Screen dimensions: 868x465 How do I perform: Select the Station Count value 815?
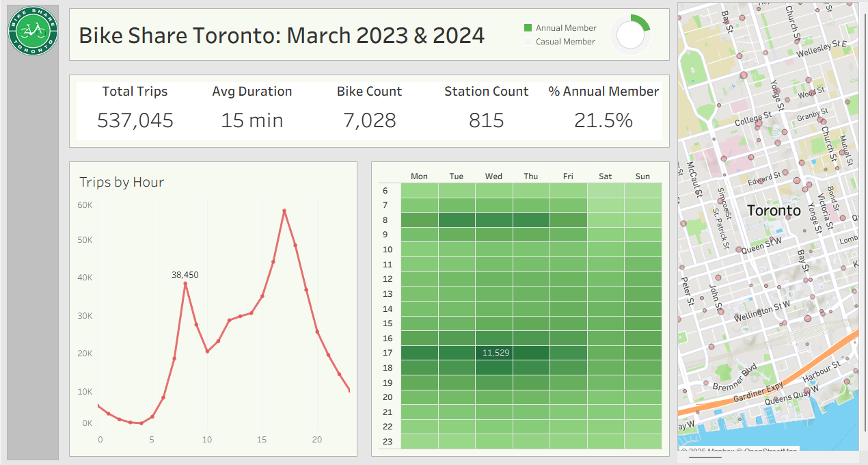pos(486,121)
